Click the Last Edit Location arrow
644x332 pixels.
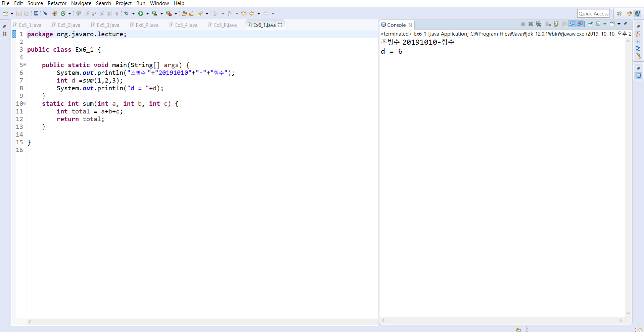pyautogui.click(x=244, y=13)
